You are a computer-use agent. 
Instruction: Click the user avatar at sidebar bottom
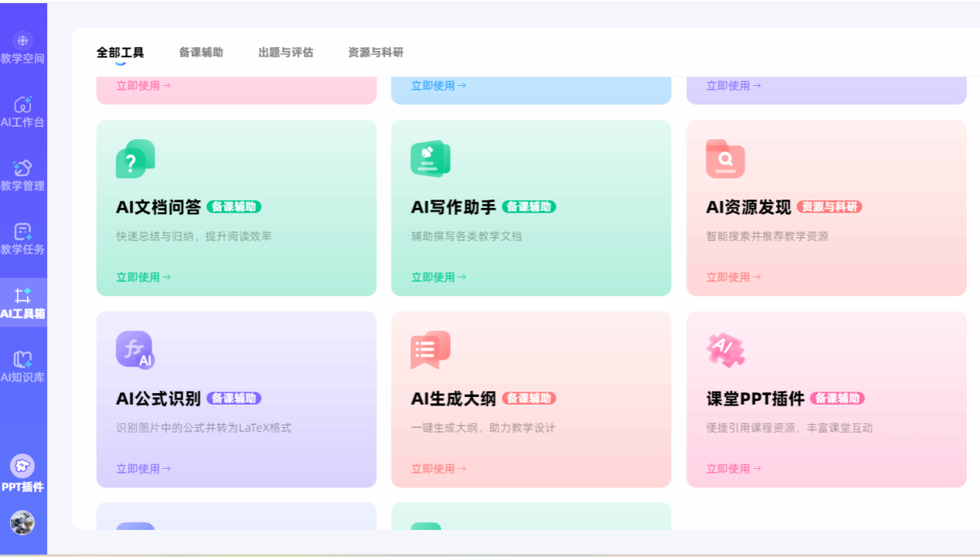tap(22, 522)
